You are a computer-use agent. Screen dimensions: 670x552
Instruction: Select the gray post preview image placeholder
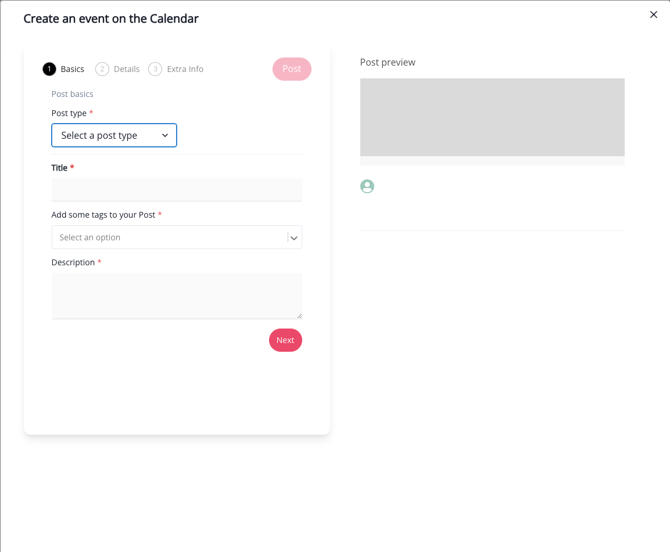492,117
